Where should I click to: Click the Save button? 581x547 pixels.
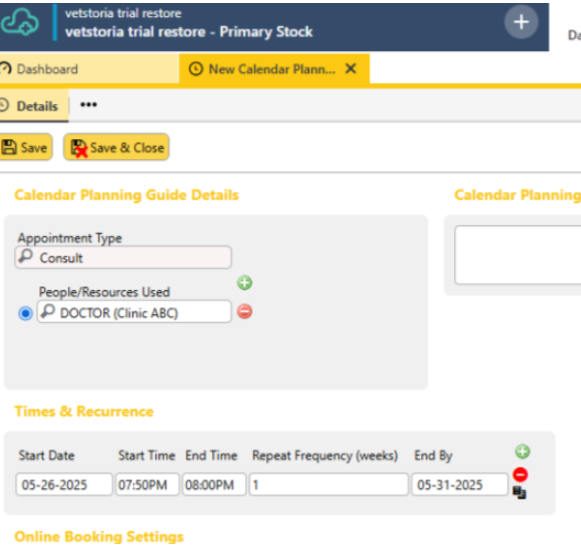25,147
